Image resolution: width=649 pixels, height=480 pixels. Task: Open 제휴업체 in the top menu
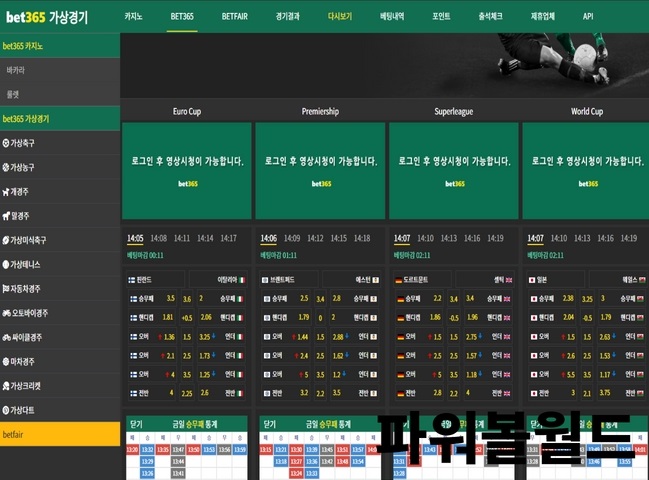tap(543, 17)
